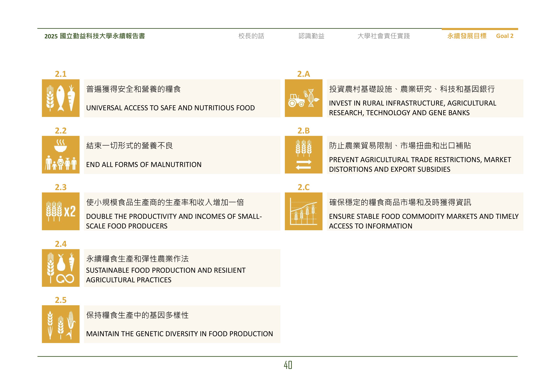This screenshot has height=392, width=555.
Task: Select the 永續發展目標 active tab
Action: coord(467,36)
